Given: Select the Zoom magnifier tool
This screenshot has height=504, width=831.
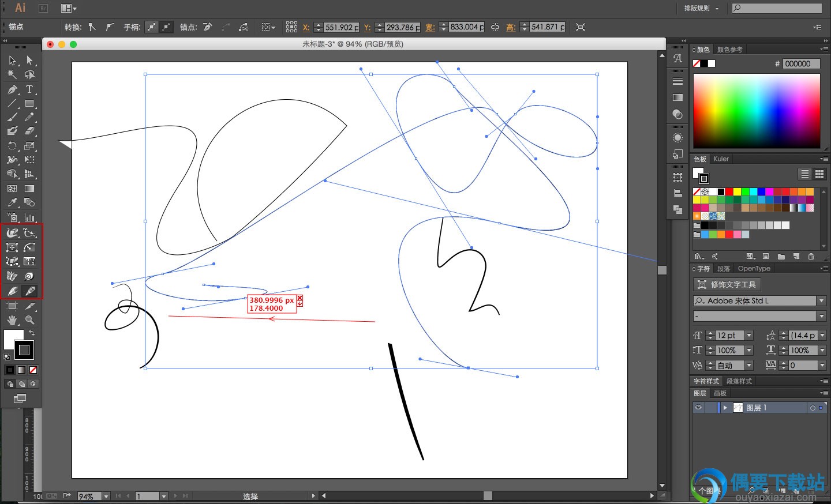Looking at the screenshot, I should click(29, 319).
